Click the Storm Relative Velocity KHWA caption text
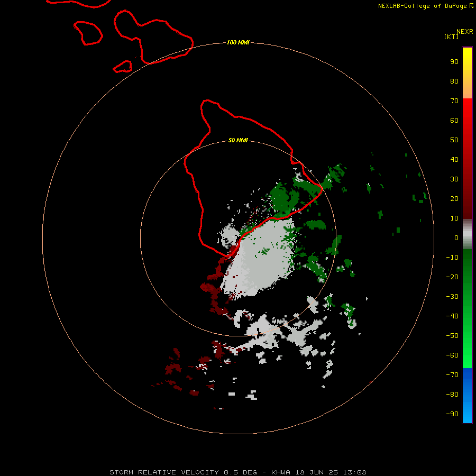This screenshot has height=476, width=476. (237, 472)
